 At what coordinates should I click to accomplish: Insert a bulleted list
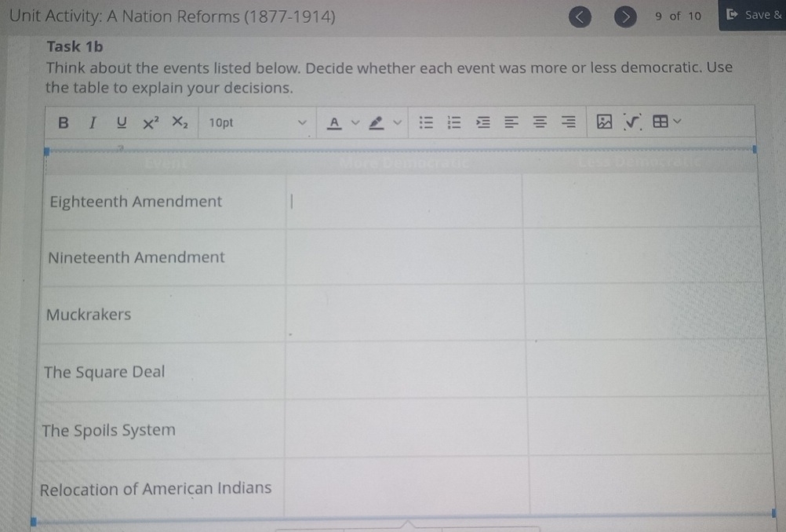tap(426, 122)
